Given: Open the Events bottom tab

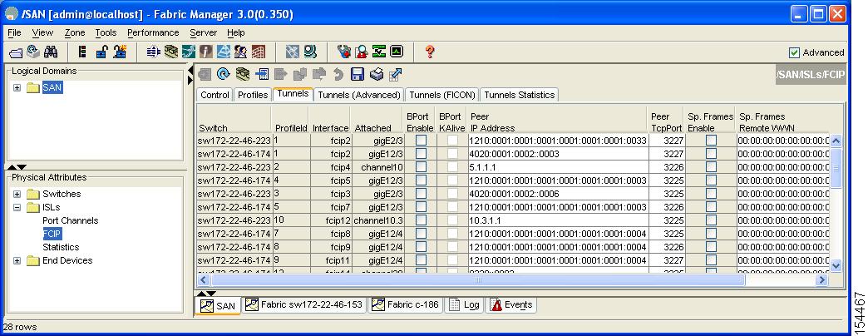Looking at the screenshot, I should pyautogui.click(x=511, y=304).
